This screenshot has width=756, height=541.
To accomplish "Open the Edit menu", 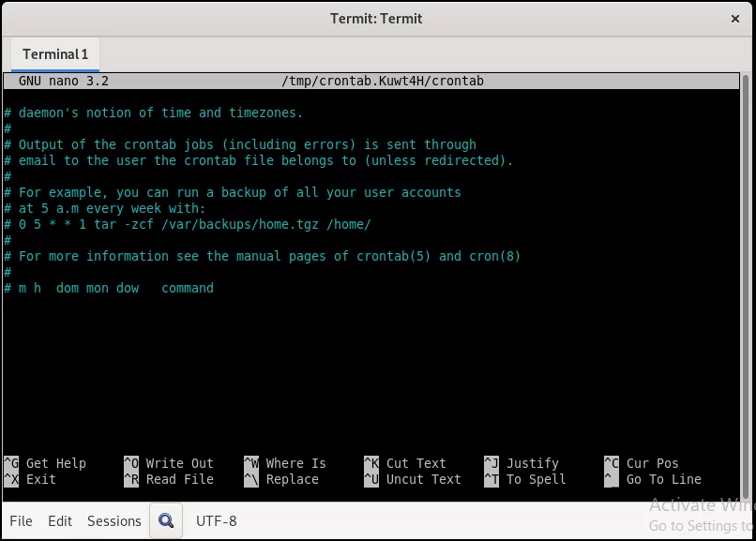I will (60, 520).
